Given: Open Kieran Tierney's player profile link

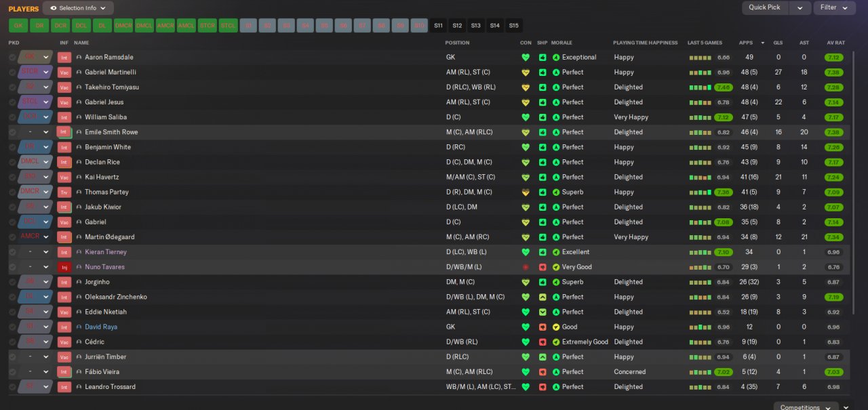Looking at the screenshot, I should pyautogui.click(x=106, y=252).
